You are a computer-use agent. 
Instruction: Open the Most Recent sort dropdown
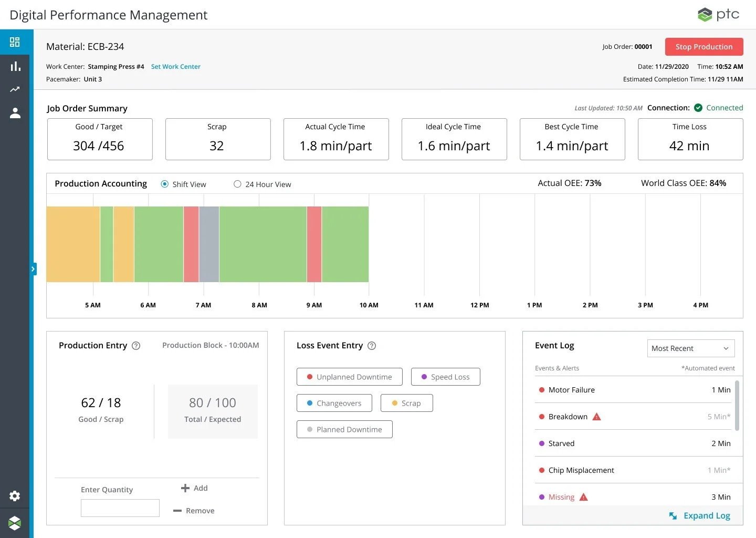pyautogui.click(x=691, y=348)
